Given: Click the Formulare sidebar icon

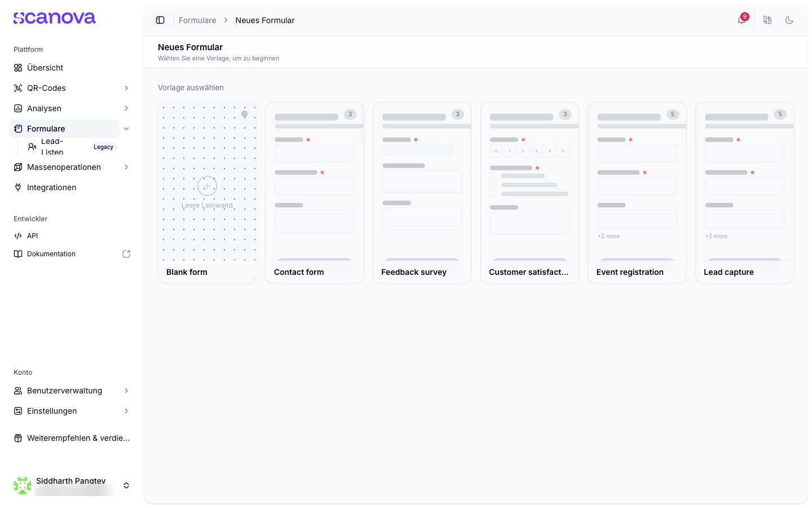Looking at the screenshot, I should coord(18,129).
